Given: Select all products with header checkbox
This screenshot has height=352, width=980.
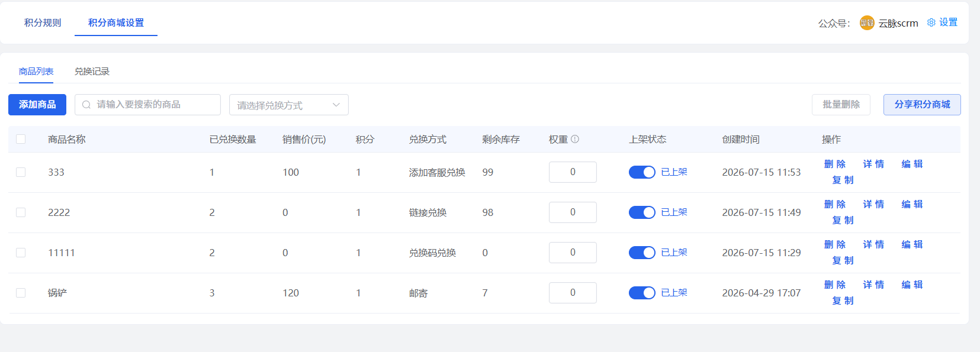Looking at the screenshot, I should (x=21, y=139).
